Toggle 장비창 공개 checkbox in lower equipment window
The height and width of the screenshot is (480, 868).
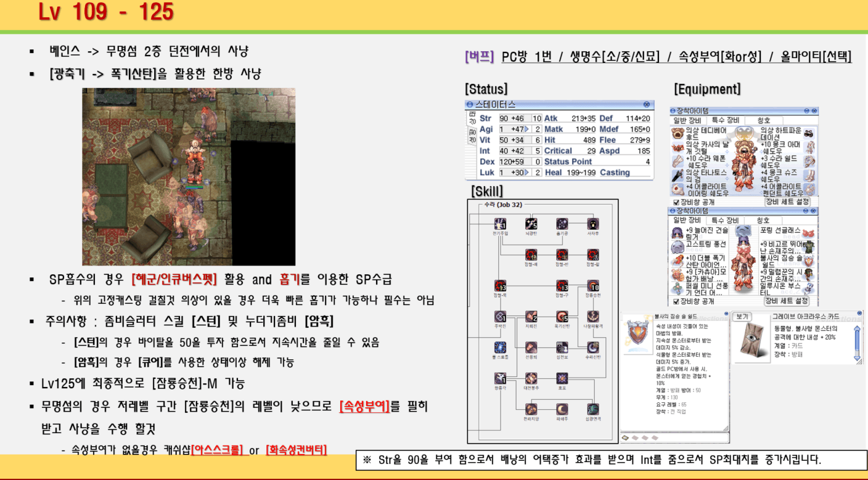tap(676, 301)
